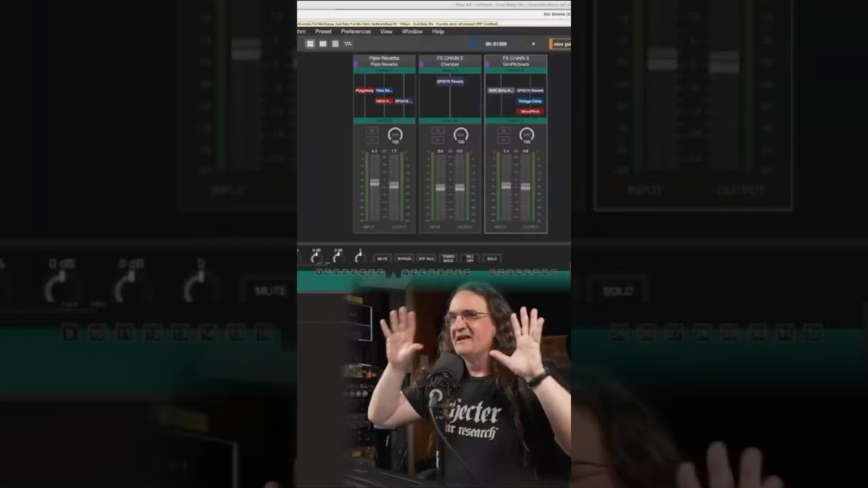Click the 4.1 input gain value
Viewport: 868px width, 488px height.
click(374, 151)
